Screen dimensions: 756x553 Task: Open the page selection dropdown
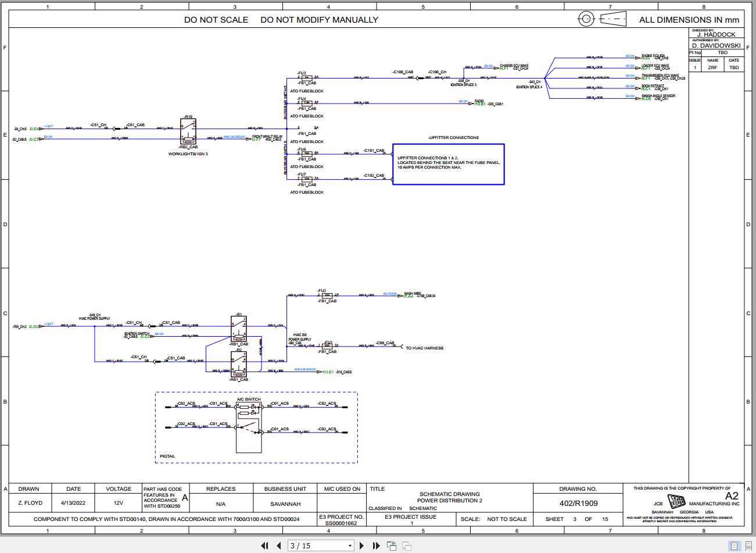(350, 545)
